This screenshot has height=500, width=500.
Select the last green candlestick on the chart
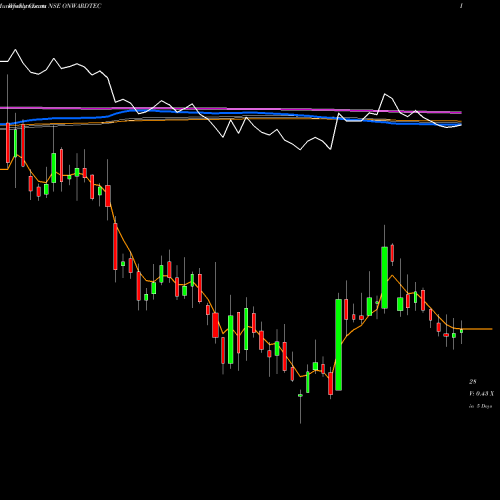462,331
